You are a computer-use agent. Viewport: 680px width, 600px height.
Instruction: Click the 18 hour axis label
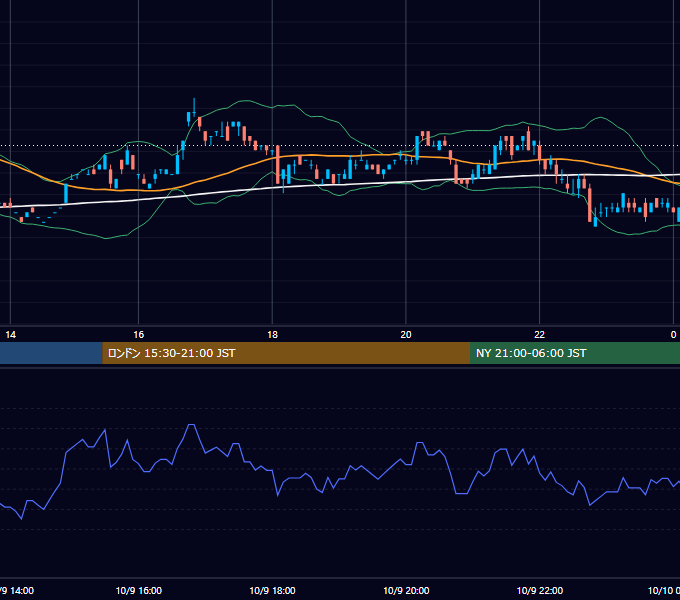click(272, 335)
